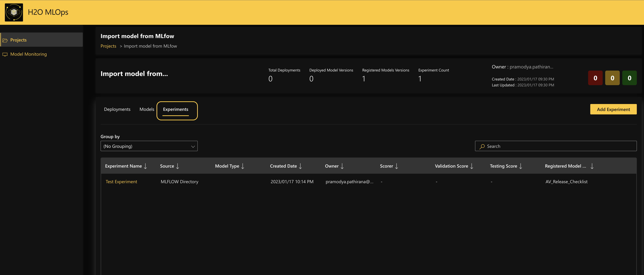Screen dimensions: 644x275
Task: Click the Experiment Count value
Action: 420,79
